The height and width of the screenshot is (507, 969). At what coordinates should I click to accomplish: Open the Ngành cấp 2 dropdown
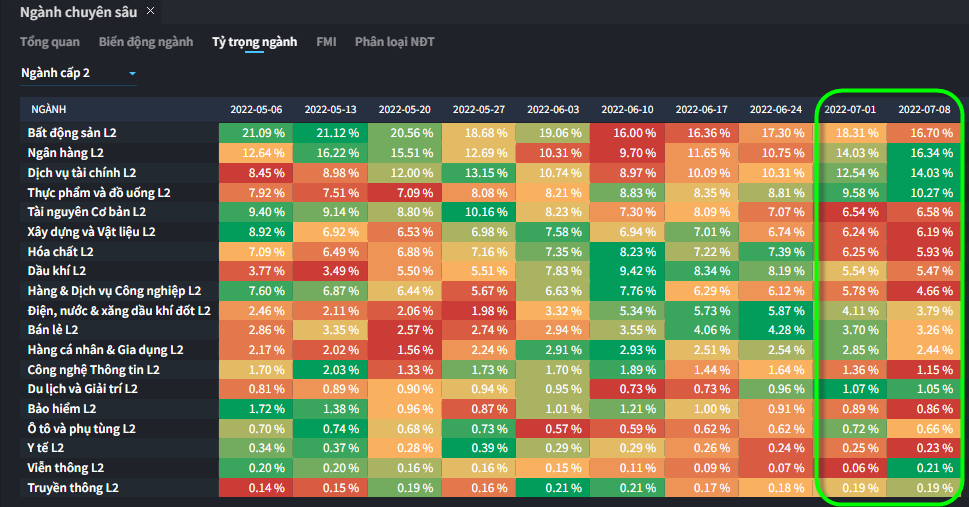tap(78, 73)
